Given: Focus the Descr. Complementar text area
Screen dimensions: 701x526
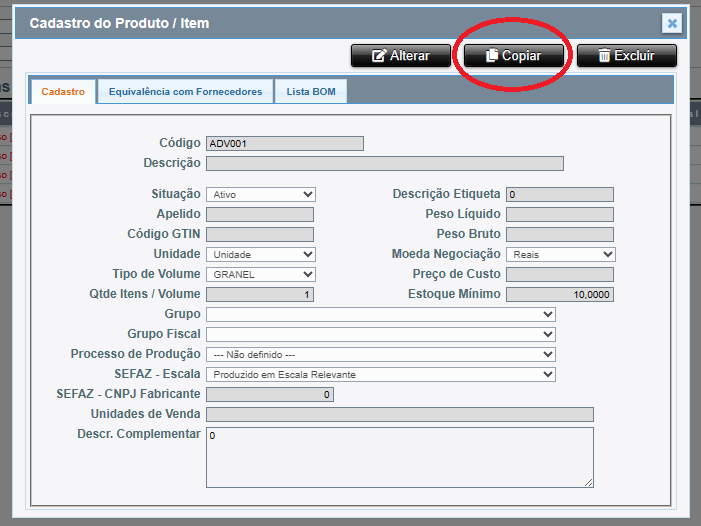Looking at the screenshot, I should (399, 457).
